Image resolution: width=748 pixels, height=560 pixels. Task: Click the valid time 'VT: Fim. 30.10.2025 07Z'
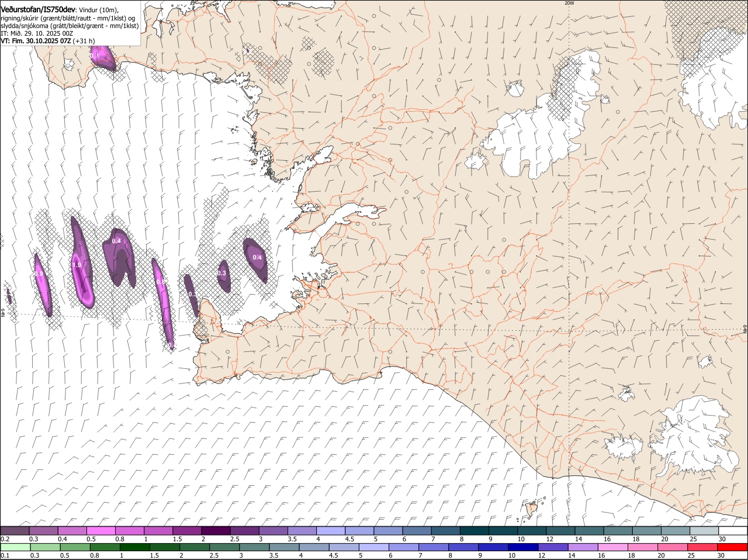(36, 41)
